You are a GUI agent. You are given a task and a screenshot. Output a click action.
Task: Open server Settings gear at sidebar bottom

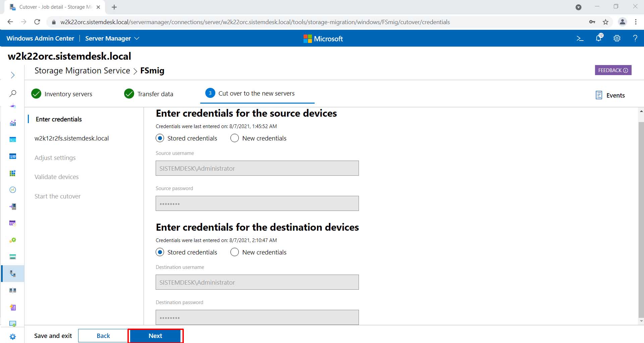pyautogui.click(x=13, y=337)
